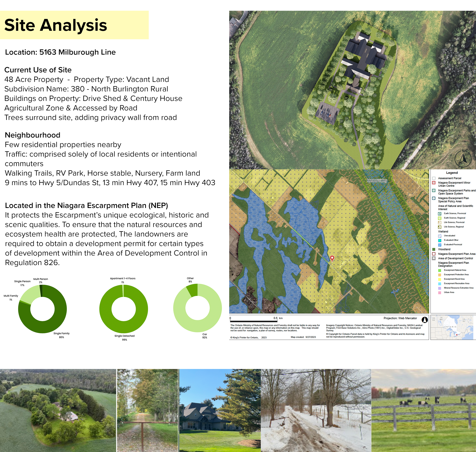
Task: Click the Earth Science, Provincial legend icon
Action: pyautogui.click(x=440, y=213)
